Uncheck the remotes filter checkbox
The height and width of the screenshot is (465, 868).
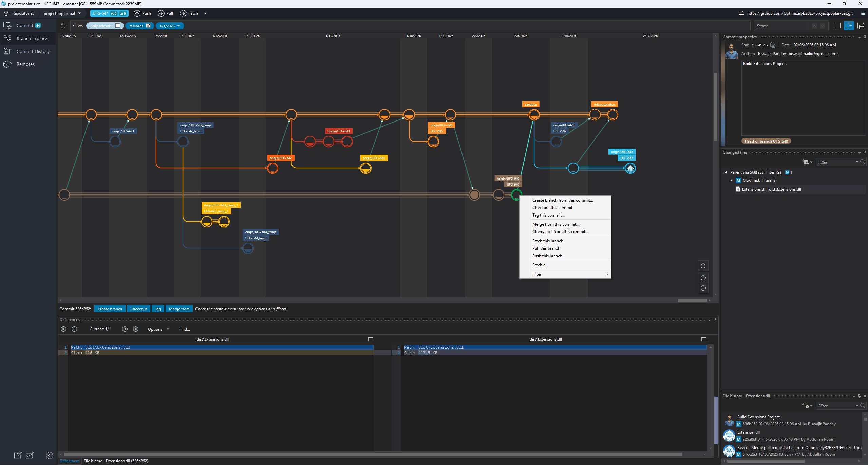[148, 26]
